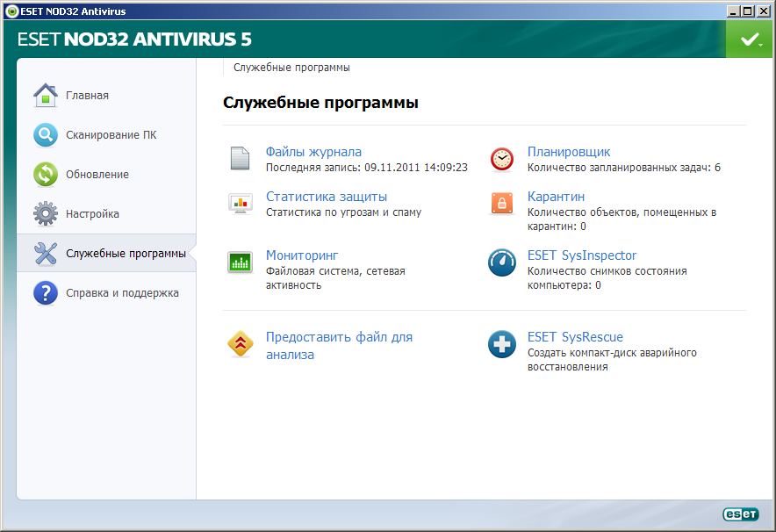Click the ESET logo in bottom corner

tap(738, 515)
